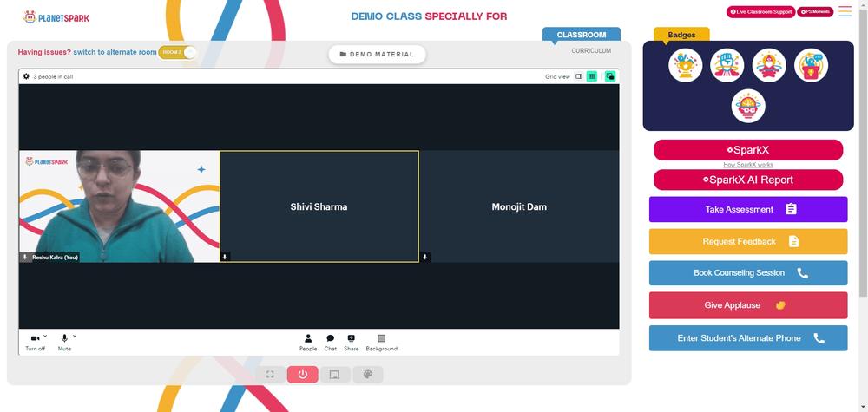Switch to sidebar speaker view layout icon
868x412 pixels.
[x=579, y=76]
